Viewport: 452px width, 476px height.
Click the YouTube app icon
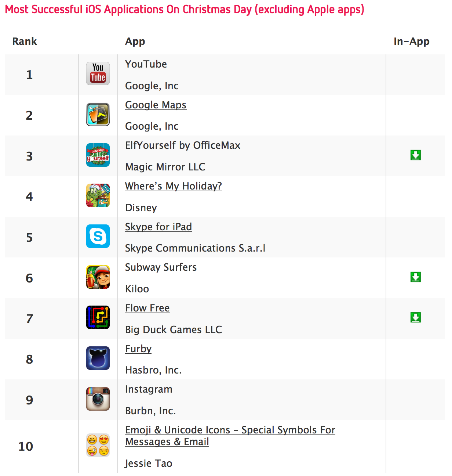point(98,73)
